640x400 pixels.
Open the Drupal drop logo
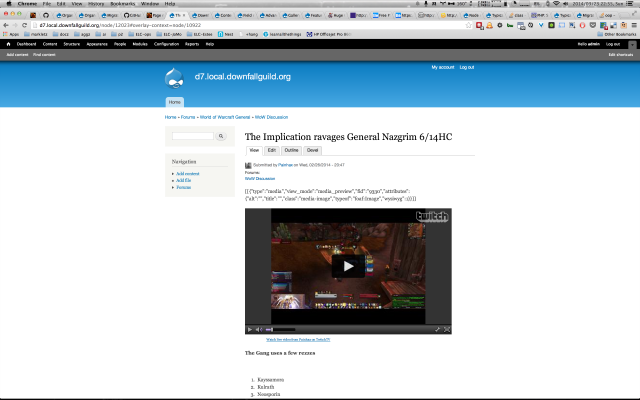(x=174, y=78)
